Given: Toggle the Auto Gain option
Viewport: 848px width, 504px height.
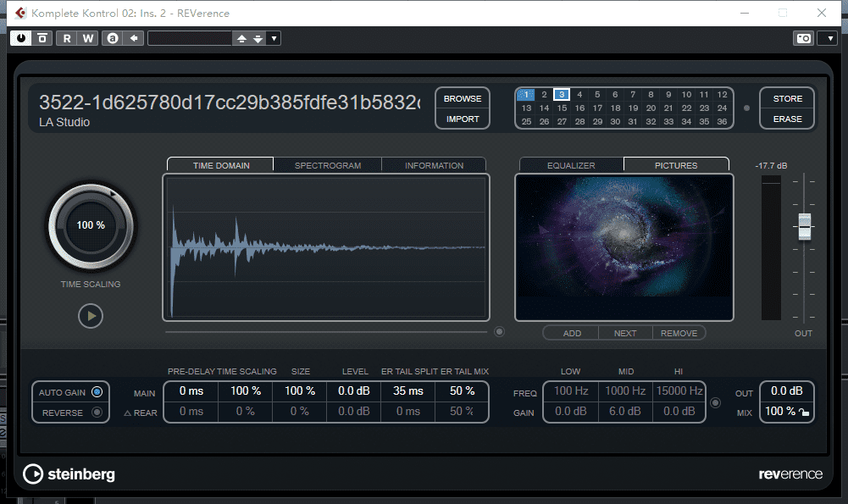Looking at the screenshot, I should click(x=97, y=392).
